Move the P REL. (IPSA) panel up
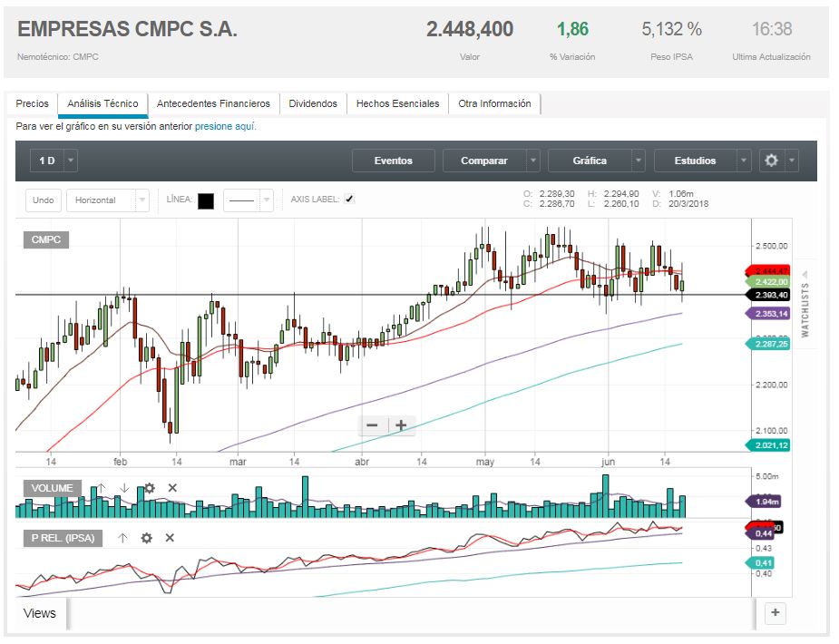The image size is (839, 644). coord(122,538)
